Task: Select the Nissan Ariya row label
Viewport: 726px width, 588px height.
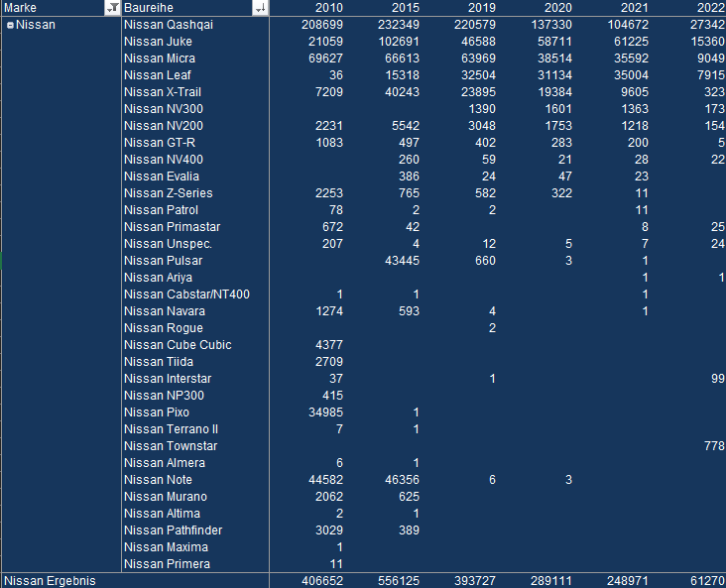Action: point(158,278)
